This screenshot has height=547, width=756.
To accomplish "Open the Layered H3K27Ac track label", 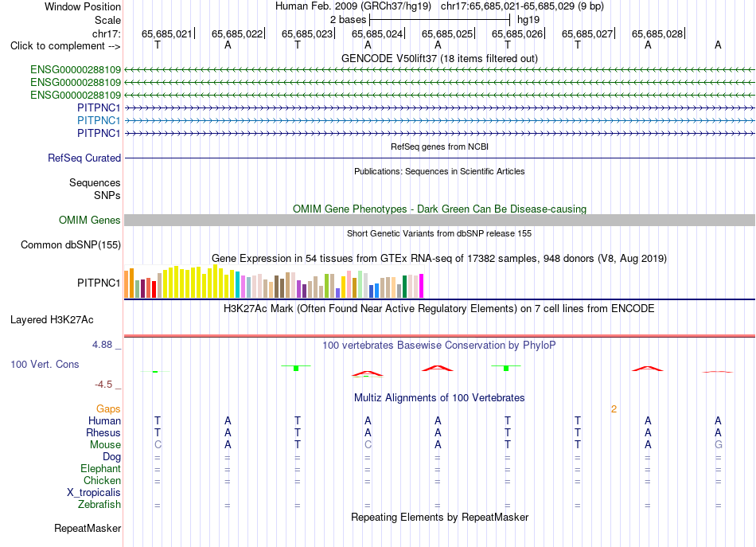I will (x=52, y=319).
